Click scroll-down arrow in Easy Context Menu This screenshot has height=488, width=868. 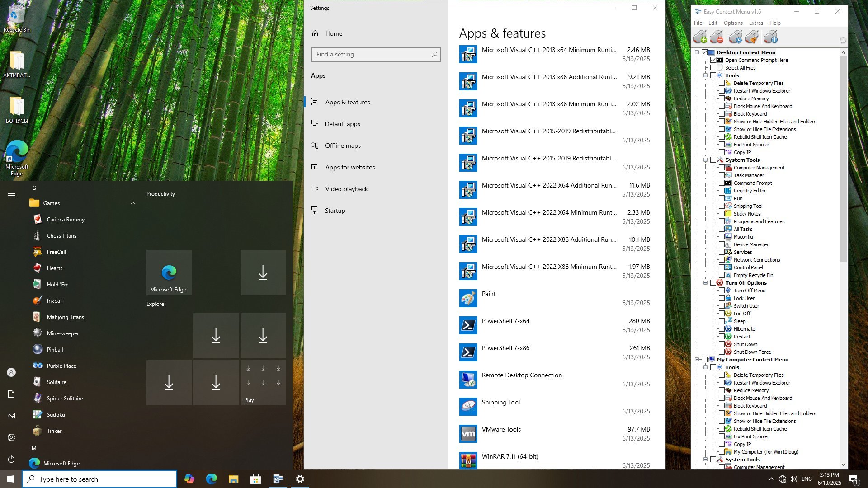click(843, 465)
